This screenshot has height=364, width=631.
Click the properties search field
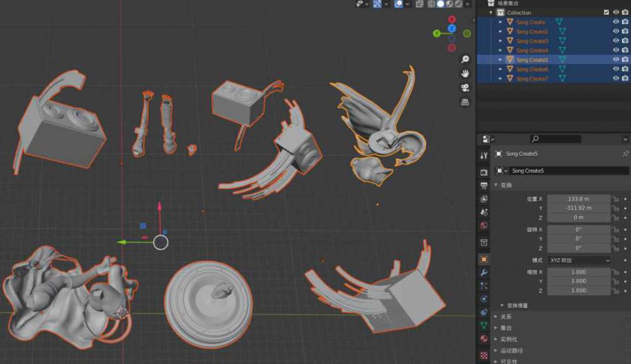pyautogui.click(x=556, y=139)
